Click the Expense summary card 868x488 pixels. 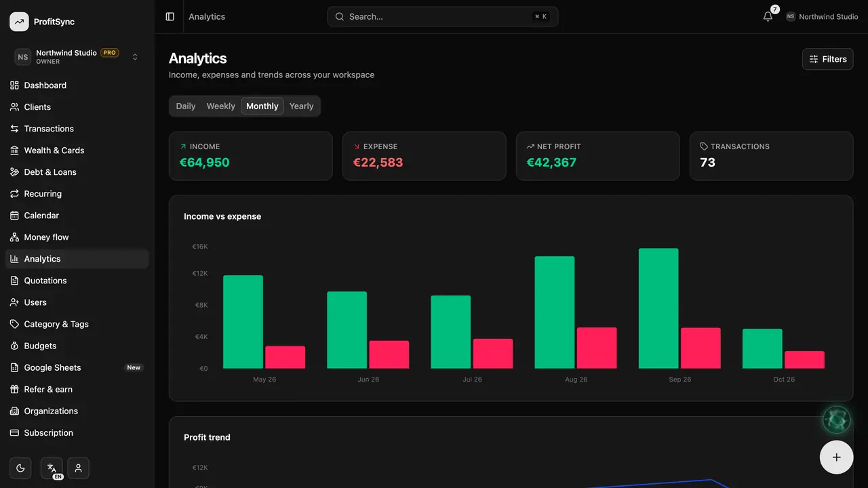click(425, 156)
